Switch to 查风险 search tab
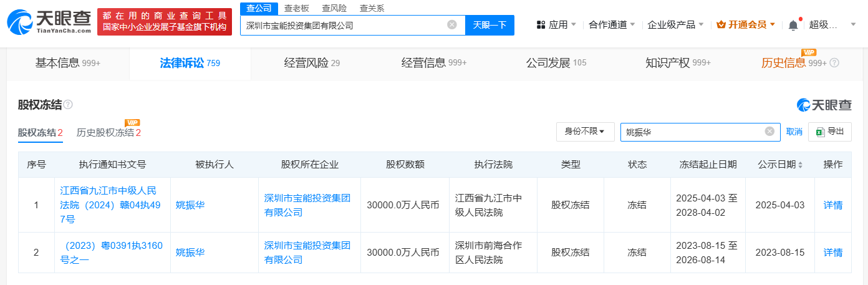 click(x=334, y=8)
